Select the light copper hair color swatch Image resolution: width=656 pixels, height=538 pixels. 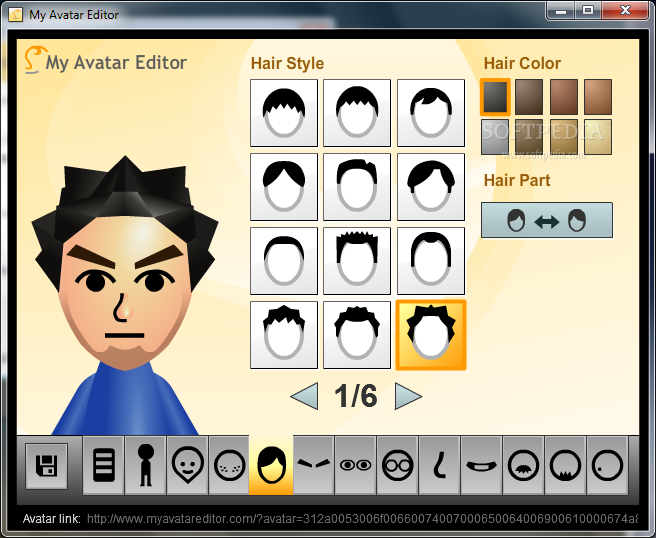click(598, 97)
